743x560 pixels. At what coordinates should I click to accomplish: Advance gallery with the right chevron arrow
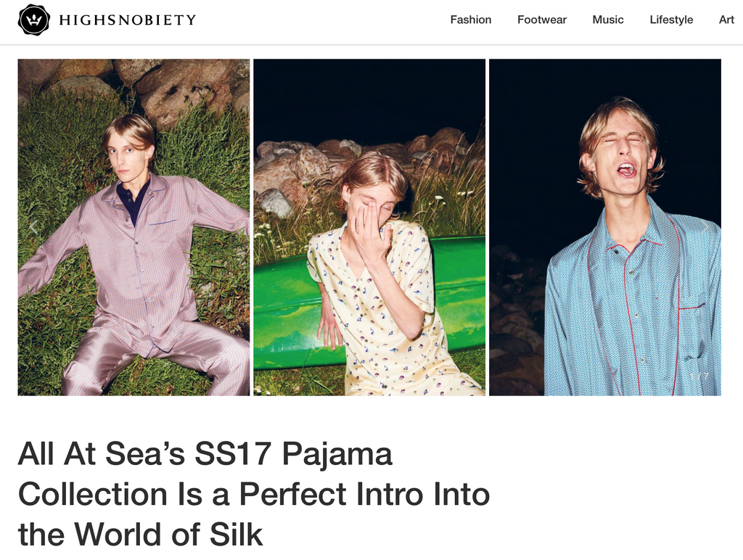point(705,226)
